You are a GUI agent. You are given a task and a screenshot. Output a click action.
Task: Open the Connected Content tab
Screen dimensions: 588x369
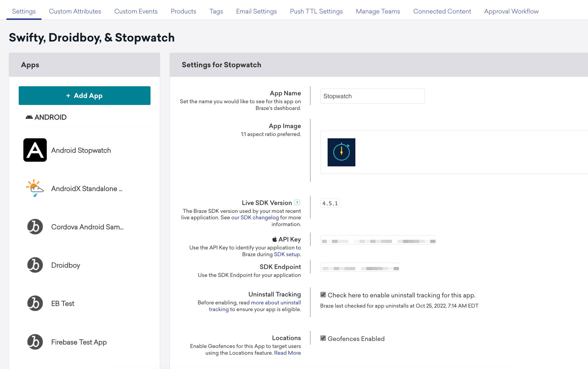pyautogui.click(x=442, y=11)
